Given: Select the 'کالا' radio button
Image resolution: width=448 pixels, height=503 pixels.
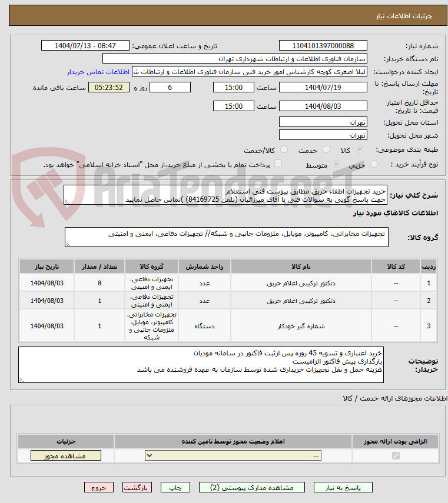Looking at the screenshot, I should (360, 149).
